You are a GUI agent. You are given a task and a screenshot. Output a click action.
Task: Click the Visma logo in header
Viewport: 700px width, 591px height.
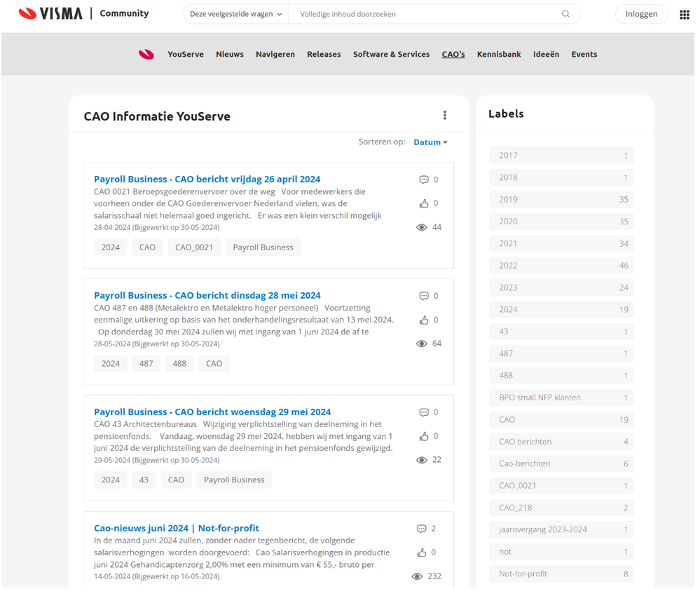coord(50,14)
